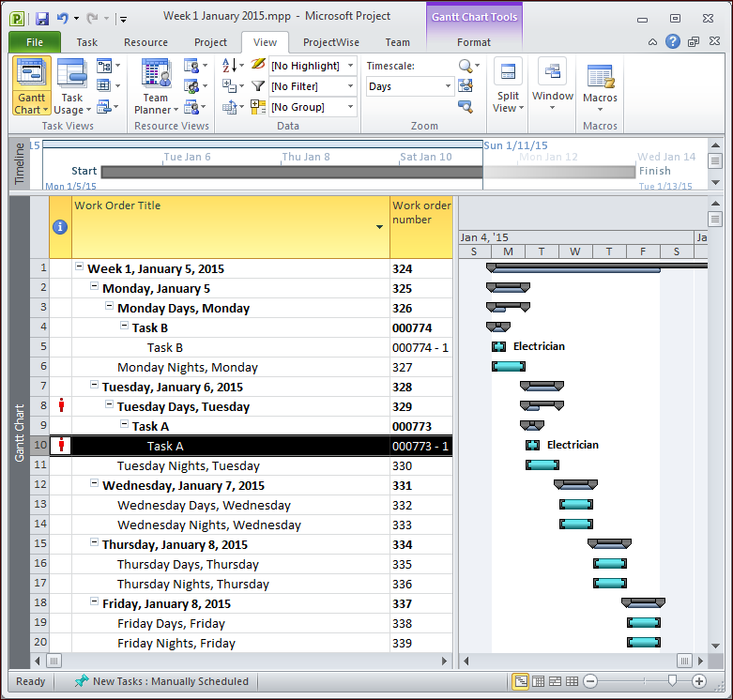Switch to Resource Sheet view in status bar
The width and height of the screenshot is (733, 700).
tap(572, 681)
